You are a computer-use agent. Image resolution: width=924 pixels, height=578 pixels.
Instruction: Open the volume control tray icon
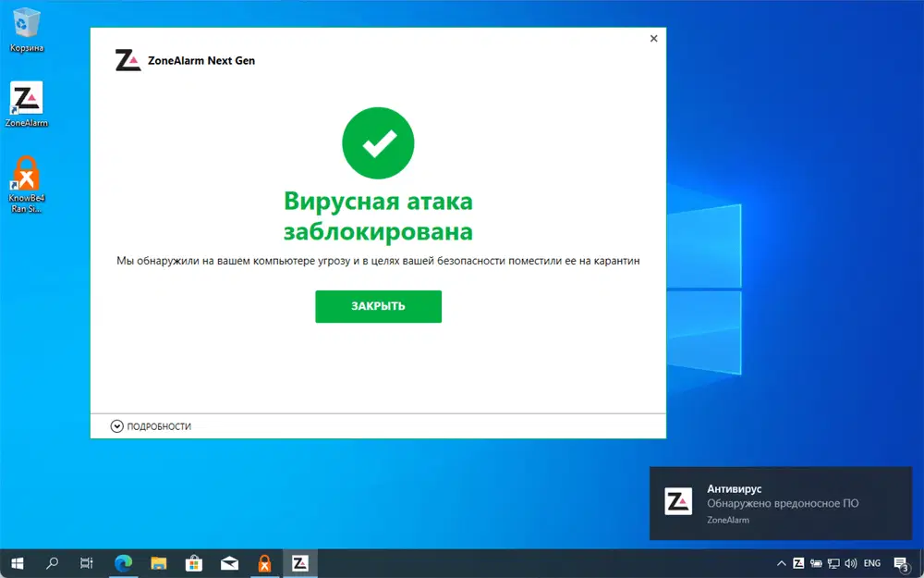pyautogui.click(x=850, y=563)
